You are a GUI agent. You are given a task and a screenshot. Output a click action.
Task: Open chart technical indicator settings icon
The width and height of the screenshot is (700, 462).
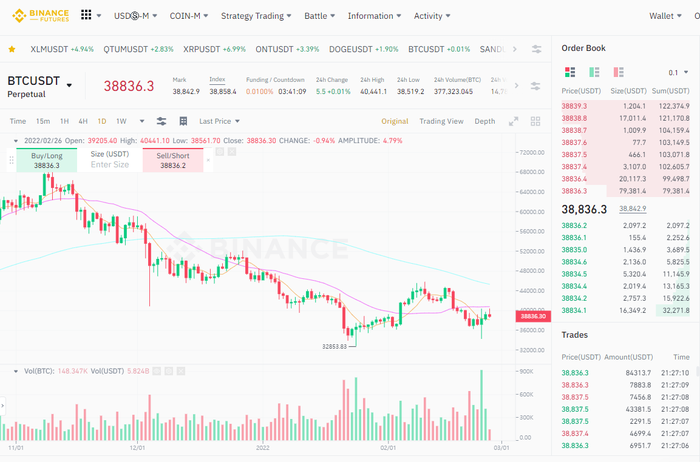pyautogui.click(x=162, y=121)
